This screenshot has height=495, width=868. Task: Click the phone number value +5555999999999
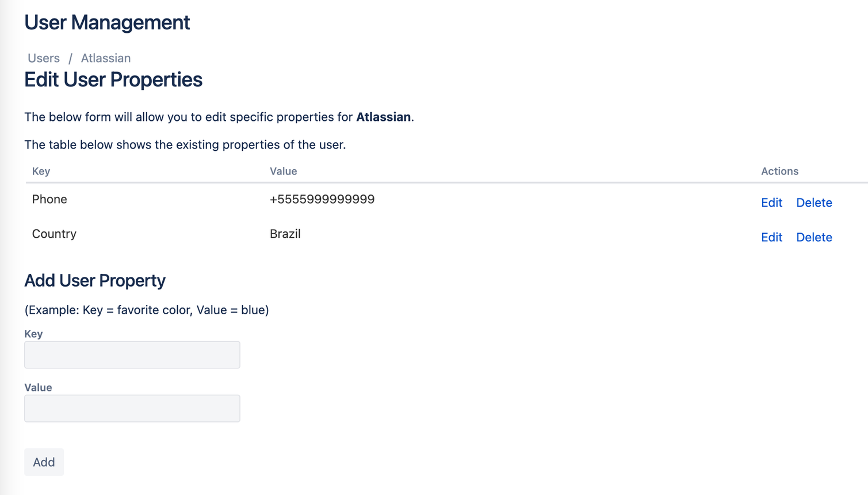[322, 199]
